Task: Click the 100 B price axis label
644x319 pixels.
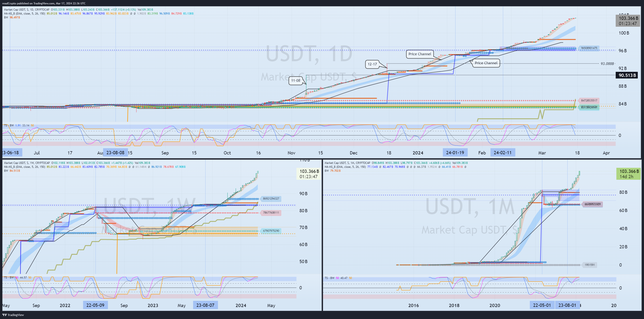Action: click(624, 33)
